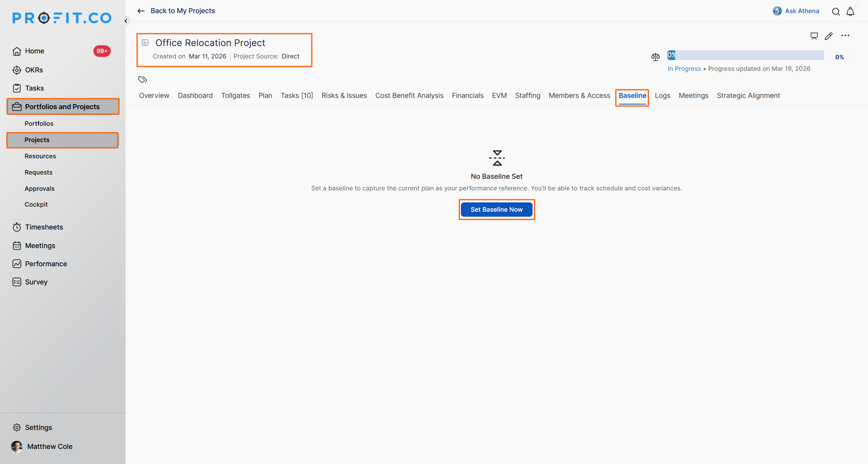This screenshot has height=464, width=868.
Task: Click the balance scale icon beside progress
Action: [655, 57]
